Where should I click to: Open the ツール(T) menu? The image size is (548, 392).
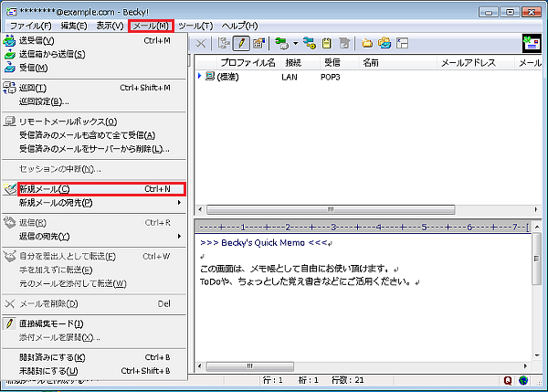(x=195, y=26)
